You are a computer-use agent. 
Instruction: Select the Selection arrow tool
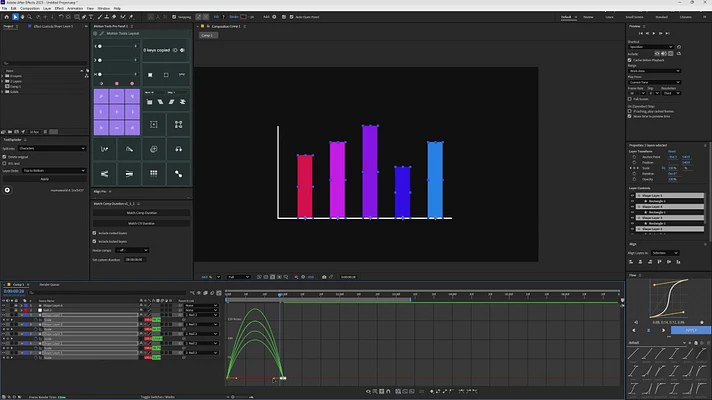(15, 17)
